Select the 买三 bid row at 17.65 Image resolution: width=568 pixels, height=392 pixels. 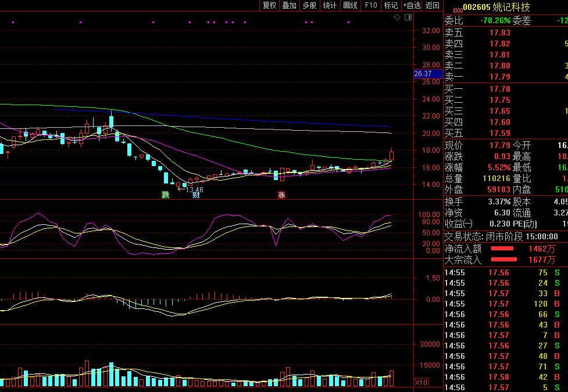[x=506, y=111]
